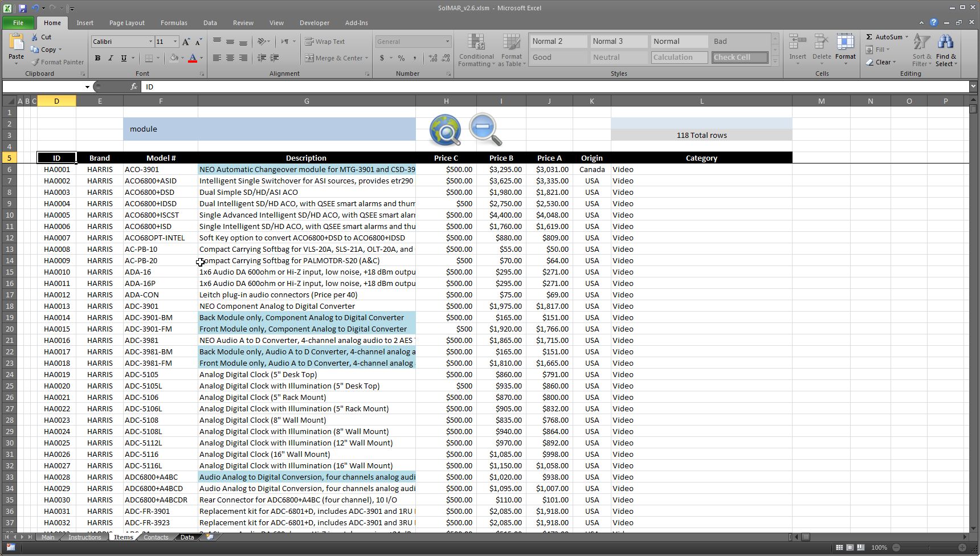Toggle Underline formatting
The width and height of the screenshot is (980, 556).
click(123, 58)
